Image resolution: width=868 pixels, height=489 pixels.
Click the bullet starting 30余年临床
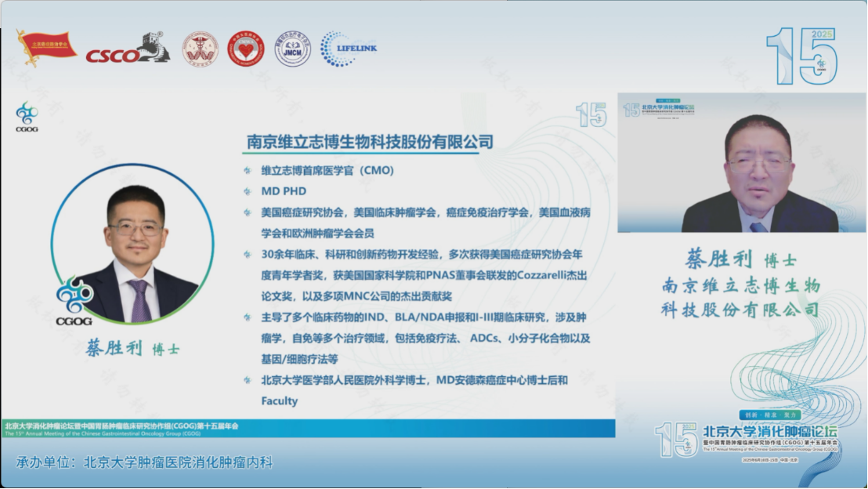[x=424, y=275]
